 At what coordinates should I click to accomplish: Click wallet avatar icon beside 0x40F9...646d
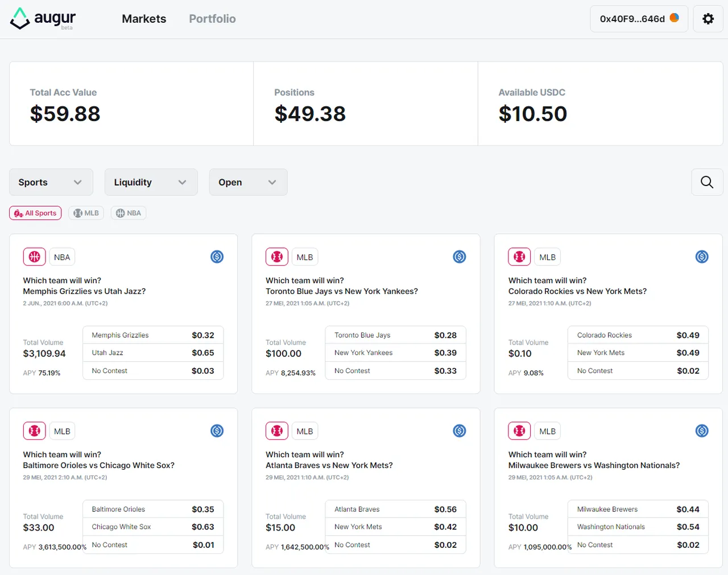675,18
